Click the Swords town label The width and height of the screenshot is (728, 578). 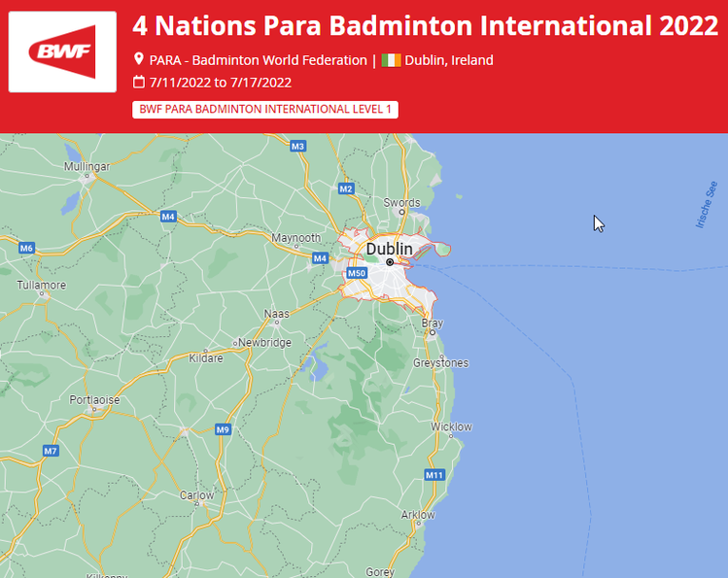pos(401,202)
